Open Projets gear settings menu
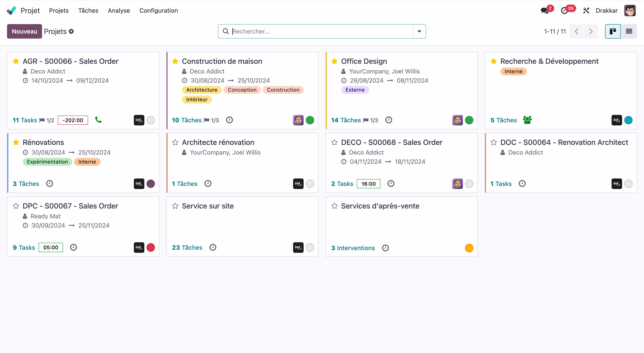The height and width of the screenshot is (353, 644). (x=71, y=31)
